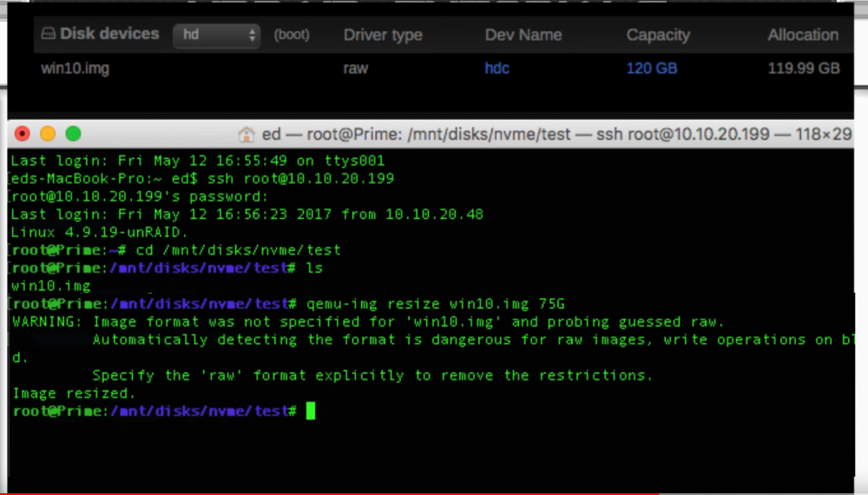The image size is (868, 495).
Task: Click the WARNING image format line
Action: tap(368, 321)
